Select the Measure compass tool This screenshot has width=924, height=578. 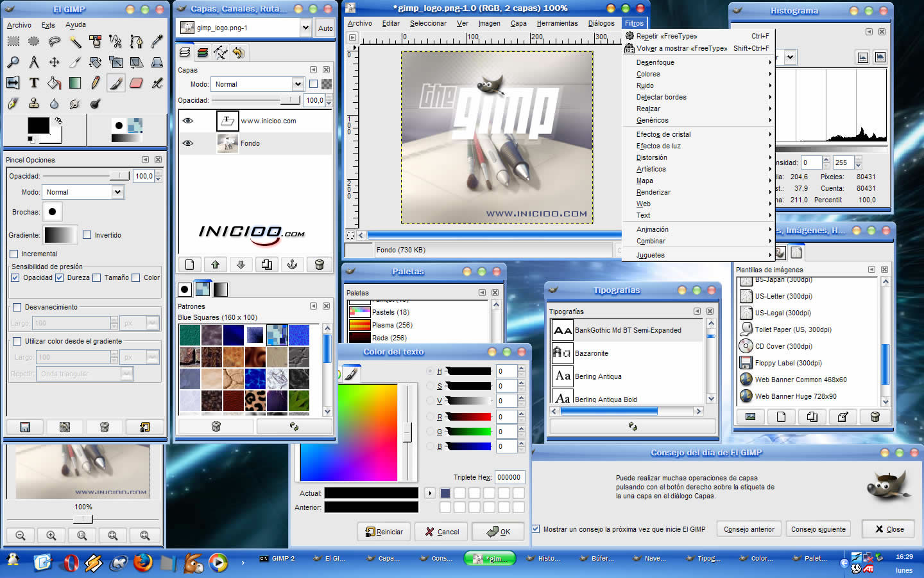pos(34,62)
